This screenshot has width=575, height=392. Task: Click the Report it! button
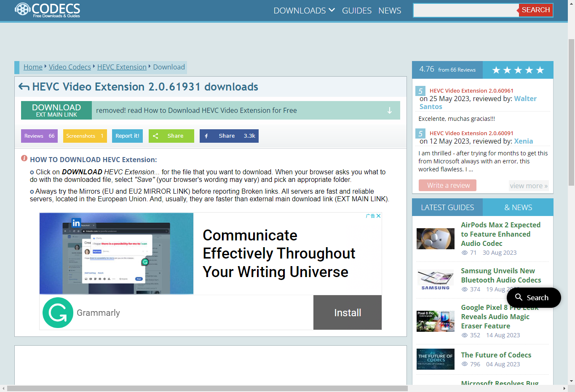127,136
